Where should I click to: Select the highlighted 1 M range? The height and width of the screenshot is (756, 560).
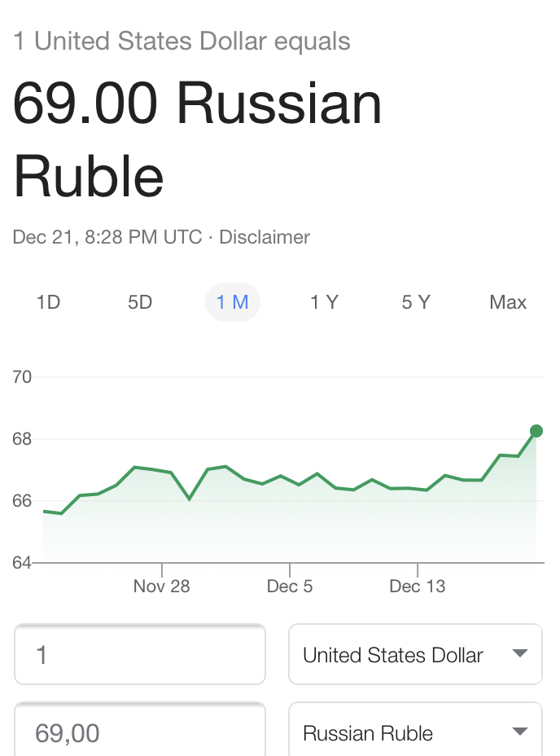point(233,302)
